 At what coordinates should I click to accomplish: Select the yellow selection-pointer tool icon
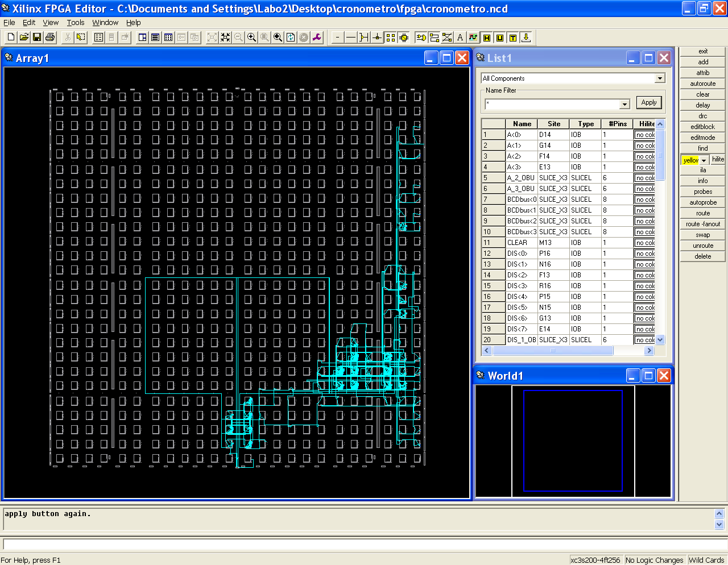[81, 37]
